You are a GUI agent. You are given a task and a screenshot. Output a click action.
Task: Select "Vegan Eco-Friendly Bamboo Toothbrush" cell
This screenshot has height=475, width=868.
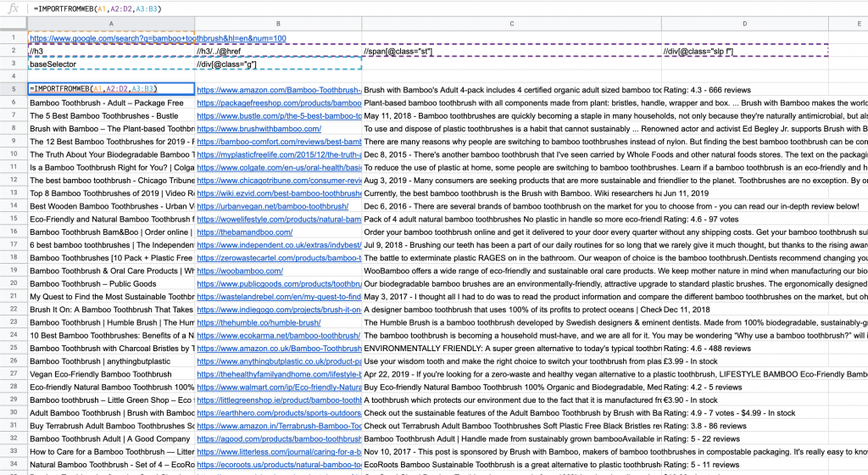tap(111, 374)
